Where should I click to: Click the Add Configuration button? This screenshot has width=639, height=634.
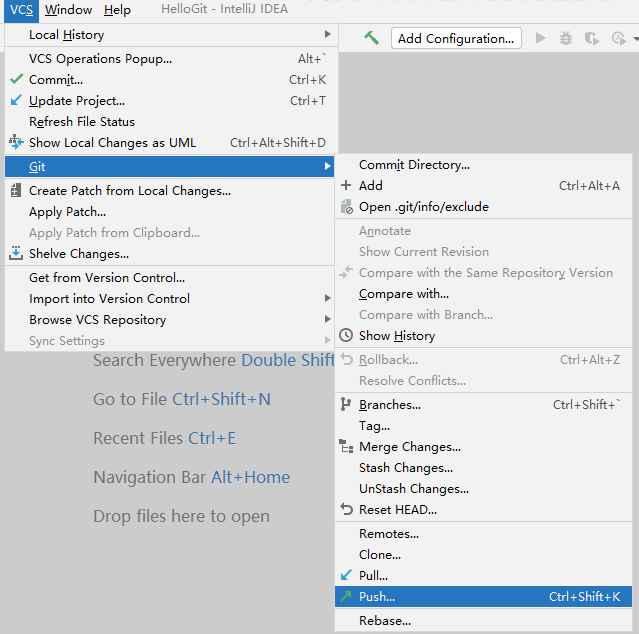(456, 38)
